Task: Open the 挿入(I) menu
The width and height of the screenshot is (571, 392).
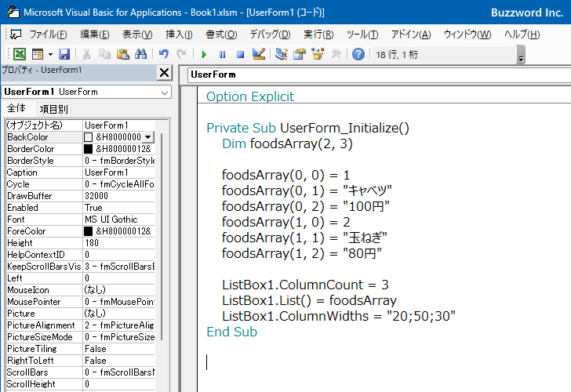Action: [x=179, y=34]
